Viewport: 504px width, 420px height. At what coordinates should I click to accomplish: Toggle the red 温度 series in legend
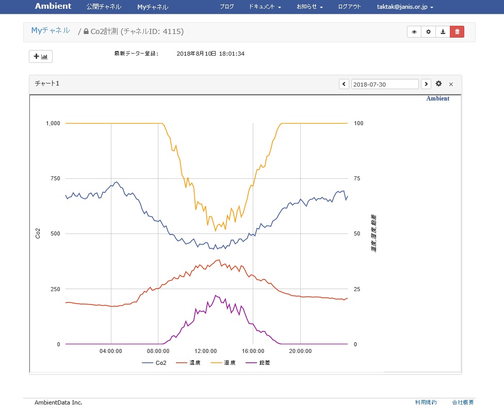coord(188,363)
